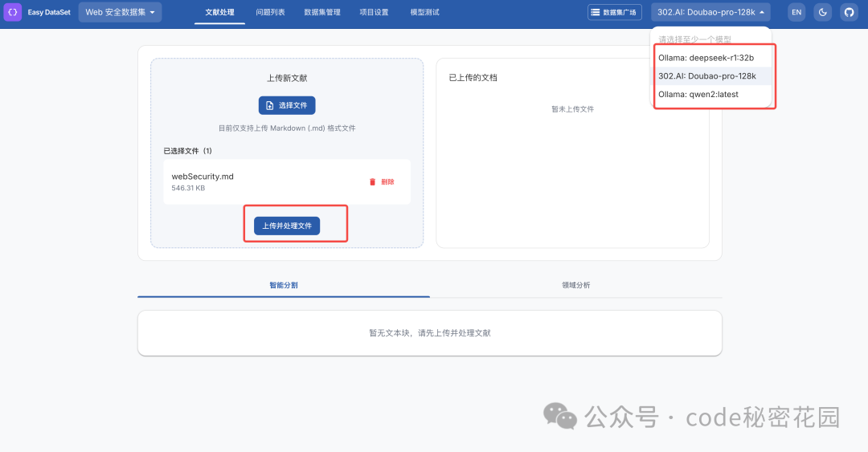Click 上传并处理文件 button
868x452 pixels.
pos(287,226)
